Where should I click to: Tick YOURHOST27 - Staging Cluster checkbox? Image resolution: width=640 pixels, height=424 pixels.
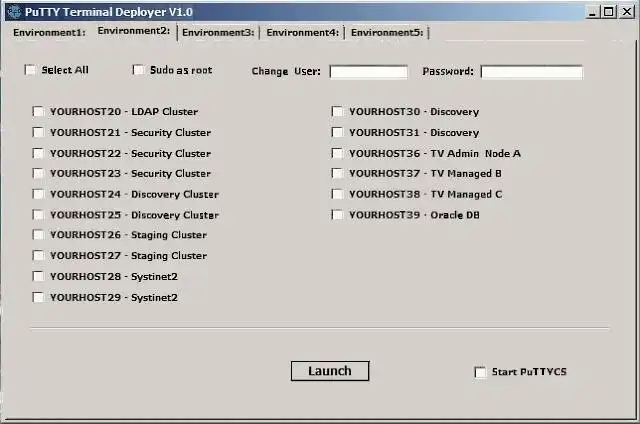(x=38, y=255)
